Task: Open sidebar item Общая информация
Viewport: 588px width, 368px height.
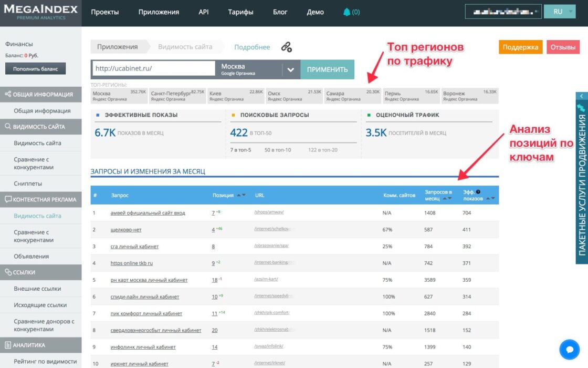Action: point(42,111)
